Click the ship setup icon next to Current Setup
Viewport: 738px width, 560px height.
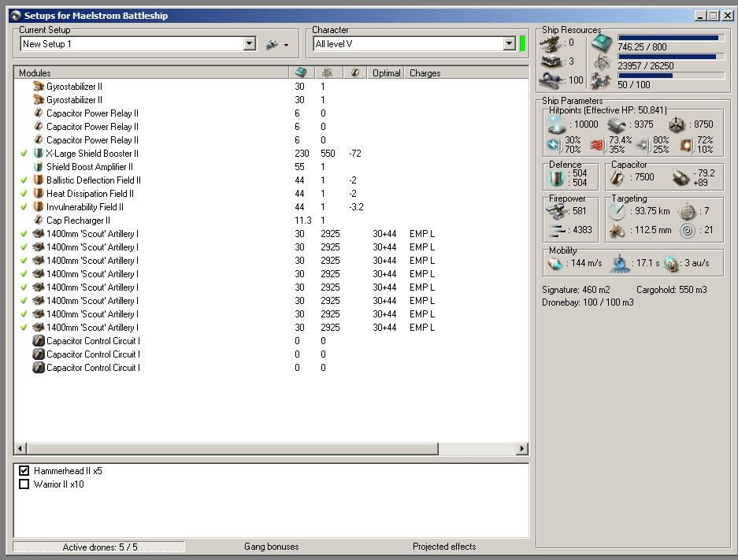(272, 44)
